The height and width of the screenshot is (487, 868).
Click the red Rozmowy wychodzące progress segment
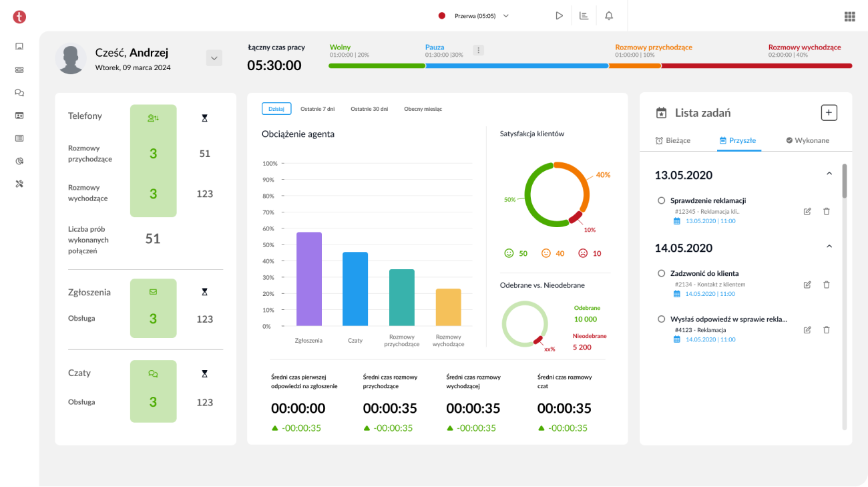[756, 65]
